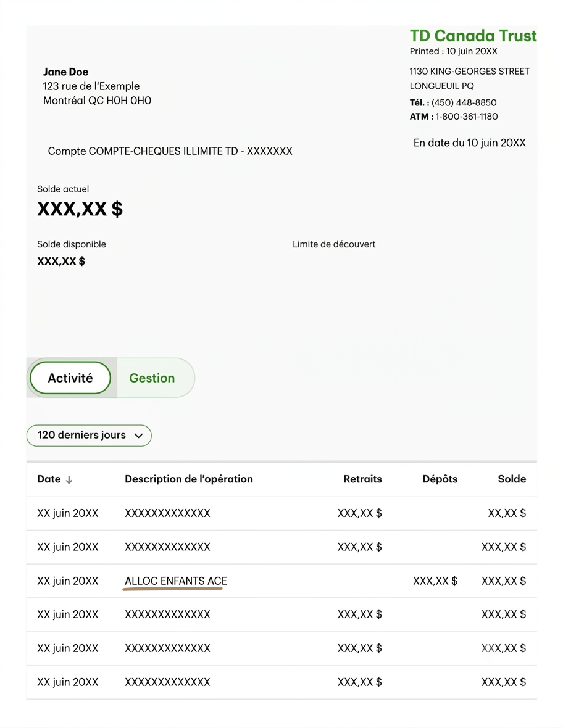Click the Retraits column header

(362, 479)
